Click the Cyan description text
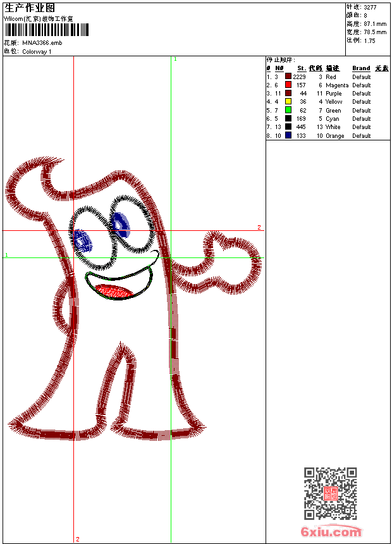Screen dimensions: 392x544 333,119
